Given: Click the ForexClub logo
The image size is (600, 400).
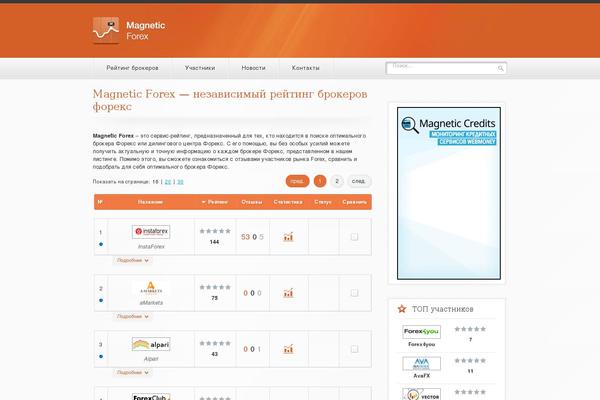Looking at the screenshot, I should click(151, 397).
